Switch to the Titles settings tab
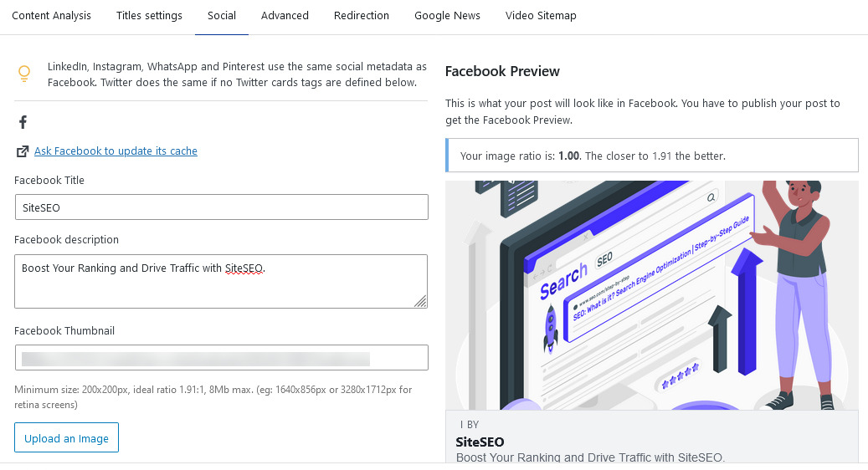This screenshot has height=470, width=868. tap(149, 16)
